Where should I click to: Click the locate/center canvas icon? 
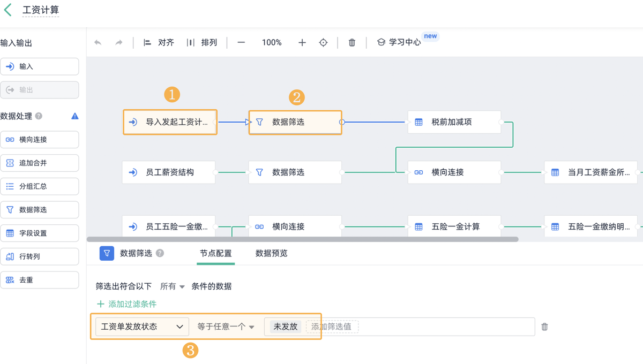click(x=323, y=42)
